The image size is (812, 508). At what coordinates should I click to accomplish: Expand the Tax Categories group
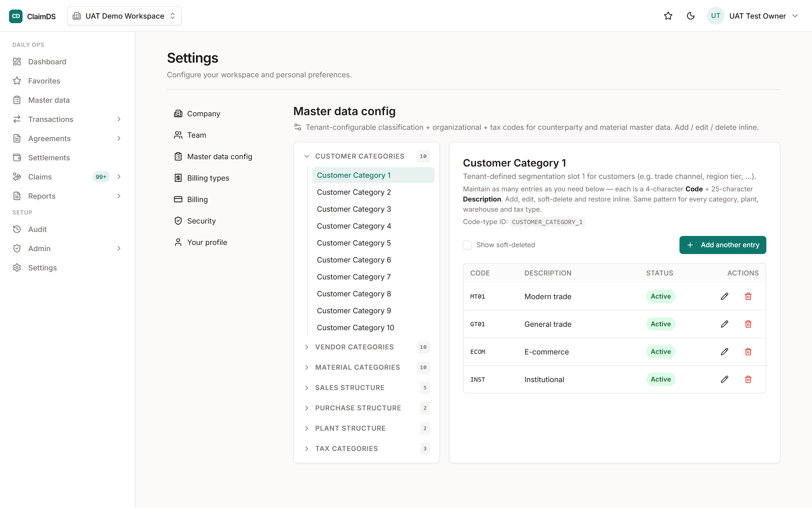coord(367,448)
